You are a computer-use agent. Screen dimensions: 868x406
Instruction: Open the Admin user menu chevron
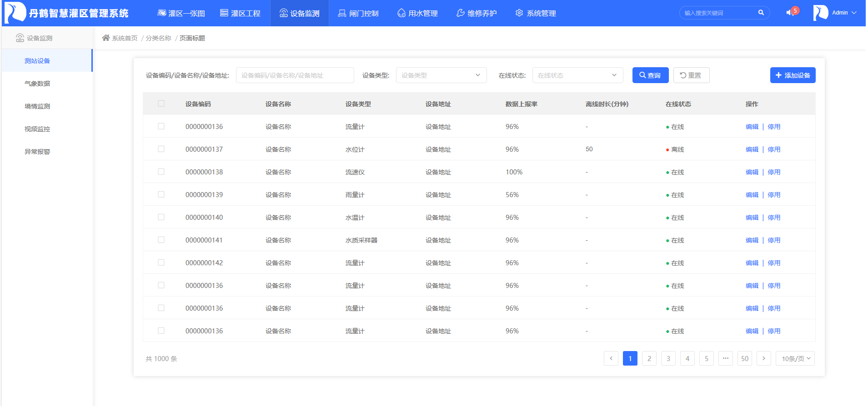pyautogui.click(x=854, y=13)
